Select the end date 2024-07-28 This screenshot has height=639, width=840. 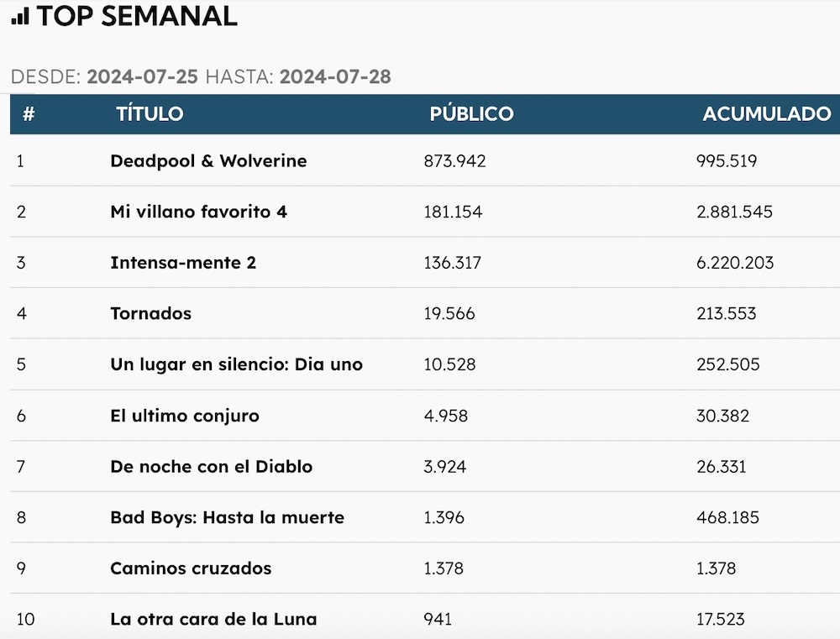point(335,76)
